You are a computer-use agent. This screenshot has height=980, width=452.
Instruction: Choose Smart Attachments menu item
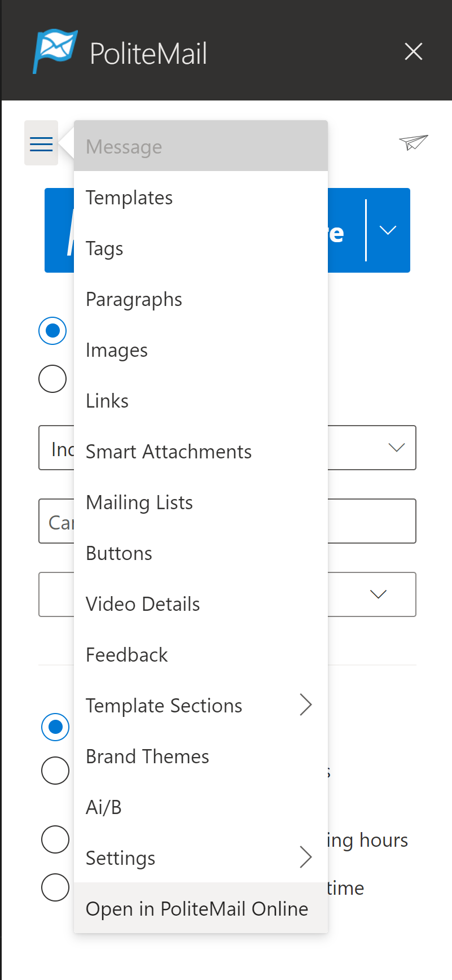click(x=169, y=452)
